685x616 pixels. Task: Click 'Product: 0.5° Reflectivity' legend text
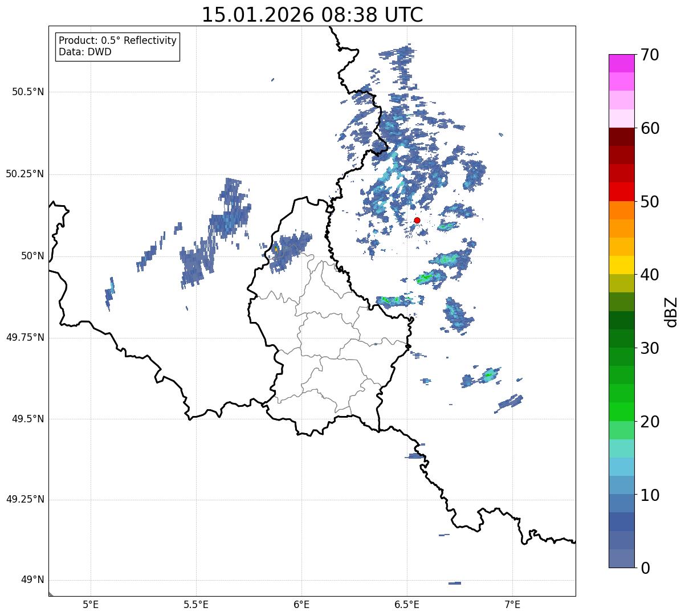(117, 41)
